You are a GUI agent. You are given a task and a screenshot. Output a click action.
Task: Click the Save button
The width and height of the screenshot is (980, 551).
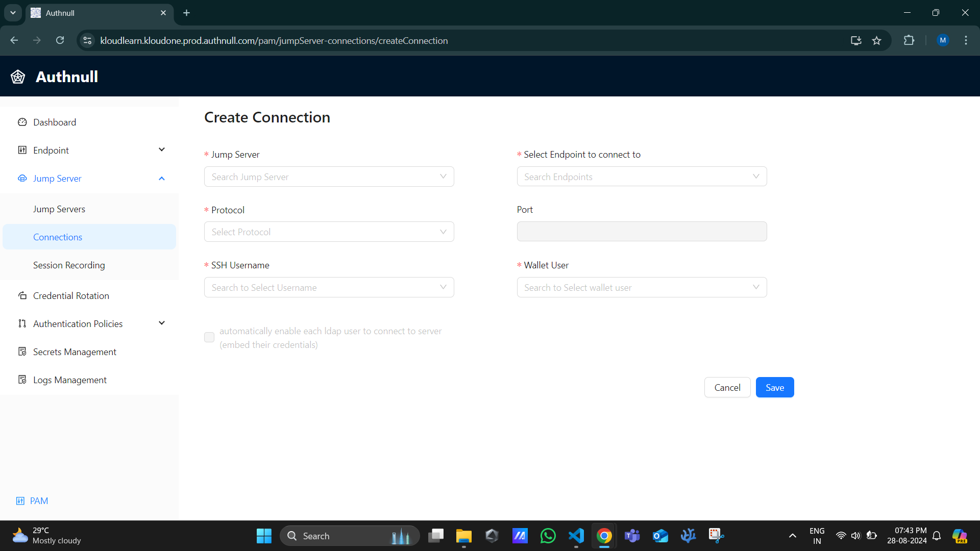coord(775,388)
